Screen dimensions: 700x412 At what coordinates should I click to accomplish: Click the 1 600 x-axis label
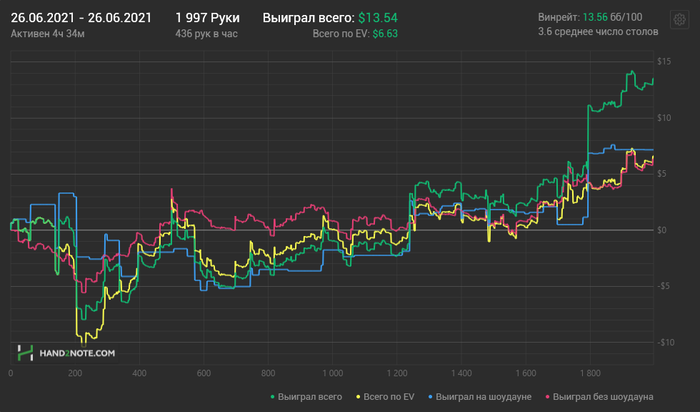click(x=526, y=374)
